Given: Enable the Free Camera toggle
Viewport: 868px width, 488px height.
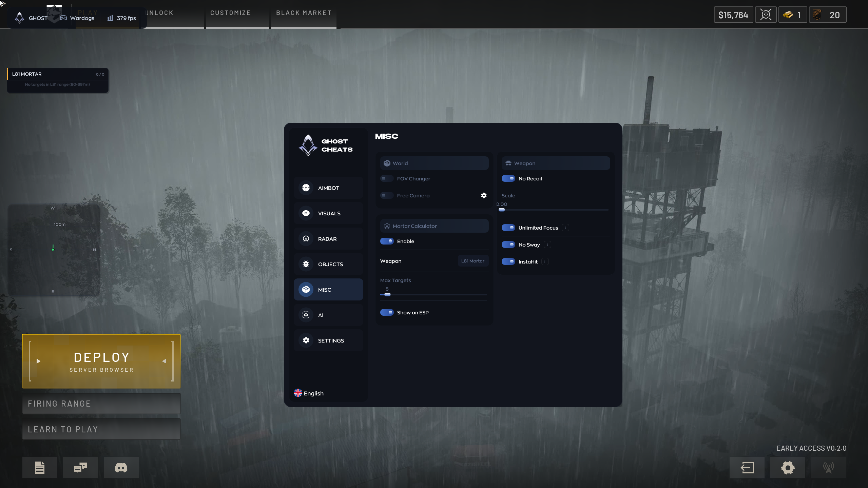Looking at the screenshot, I should [x=387, y=195].
